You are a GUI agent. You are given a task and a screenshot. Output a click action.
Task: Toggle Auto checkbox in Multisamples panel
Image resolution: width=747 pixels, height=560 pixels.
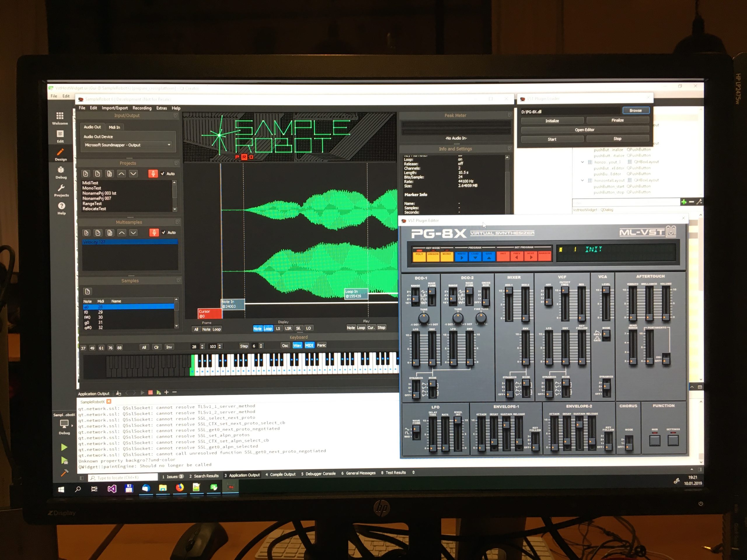click(x=164, y=232)
